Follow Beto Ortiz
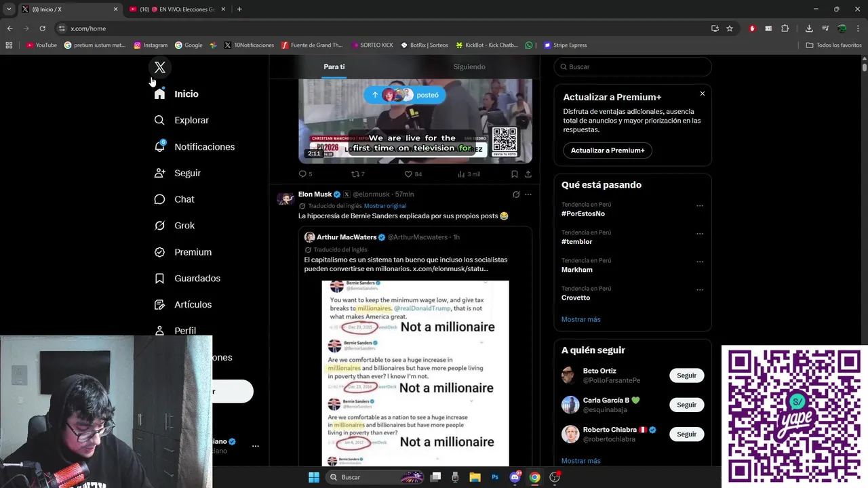Screen dimensions: 868x488 pos(686,375)
